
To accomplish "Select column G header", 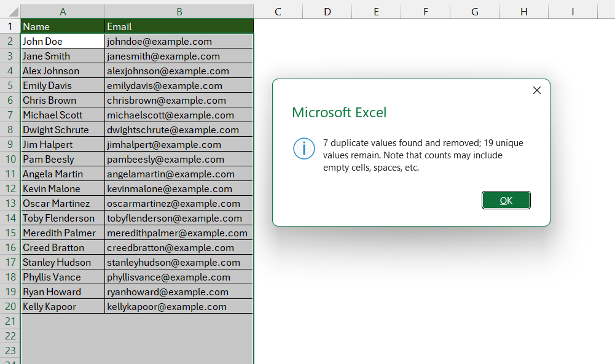I will 474,12.
